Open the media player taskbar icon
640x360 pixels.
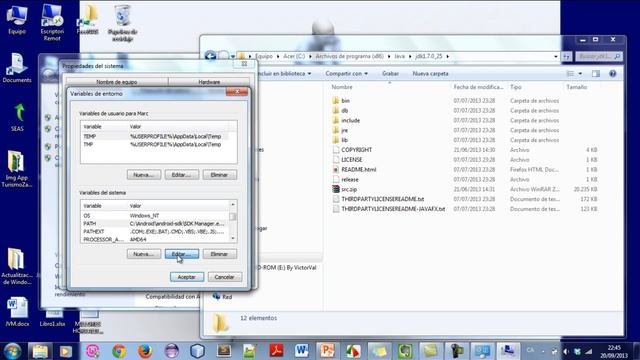66,351
